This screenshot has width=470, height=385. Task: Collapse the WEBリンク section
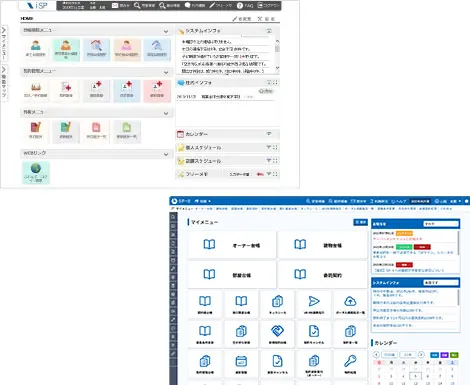[166, 154]
